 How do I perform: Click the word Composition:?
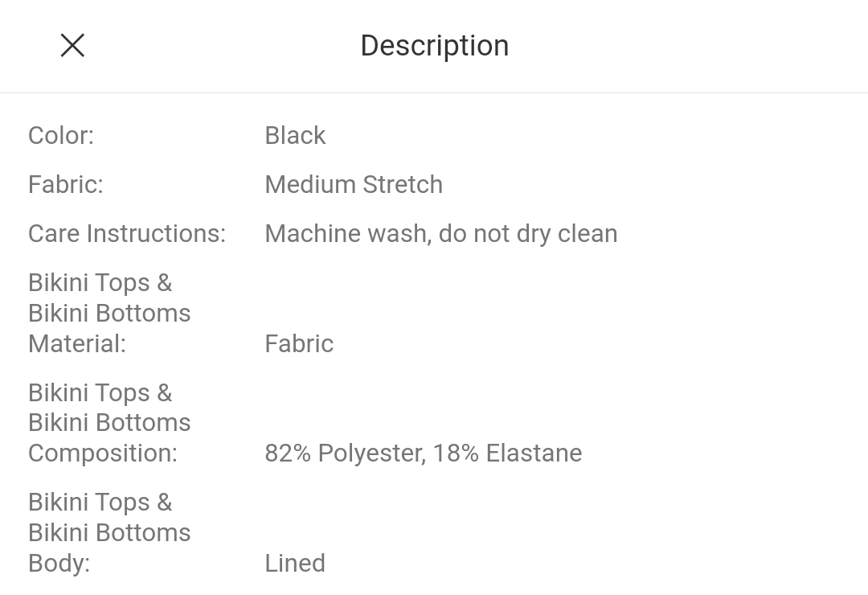[103, 453]
